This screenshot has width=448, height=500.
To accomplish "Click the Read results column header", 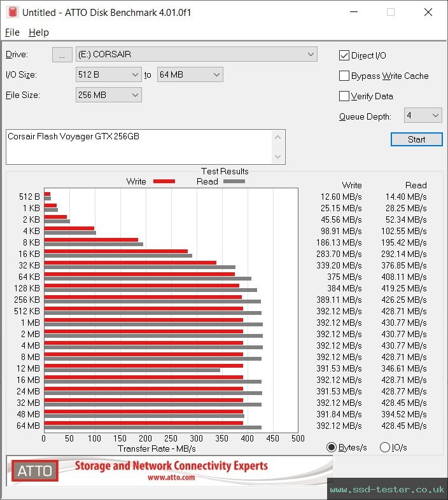I will [416, 185].
